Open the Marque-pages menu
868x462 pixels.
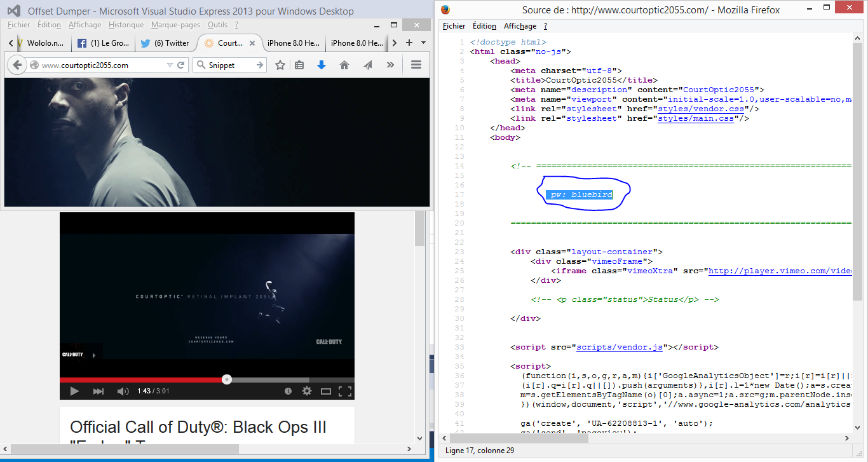click(x=175, y=25)
